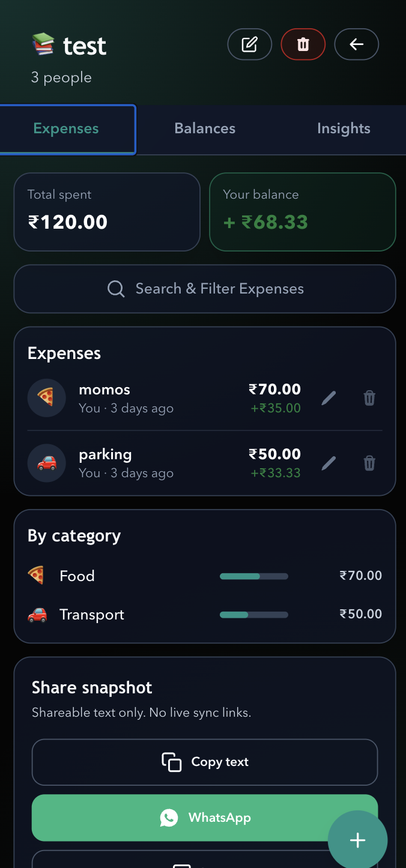Image resolution: width=406 pixels, height=868 pixels.
Task: Click the Transport category progress bar
Action: point(253,614)
